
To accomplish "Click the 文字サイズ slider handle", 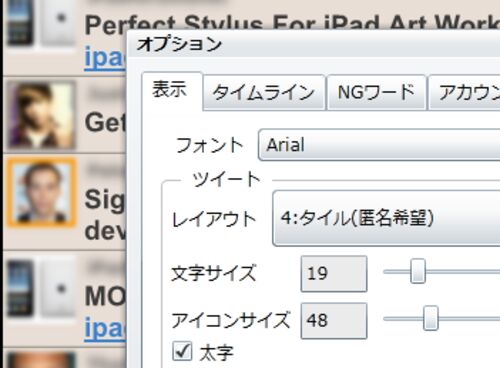I will (x=417, y=271).
